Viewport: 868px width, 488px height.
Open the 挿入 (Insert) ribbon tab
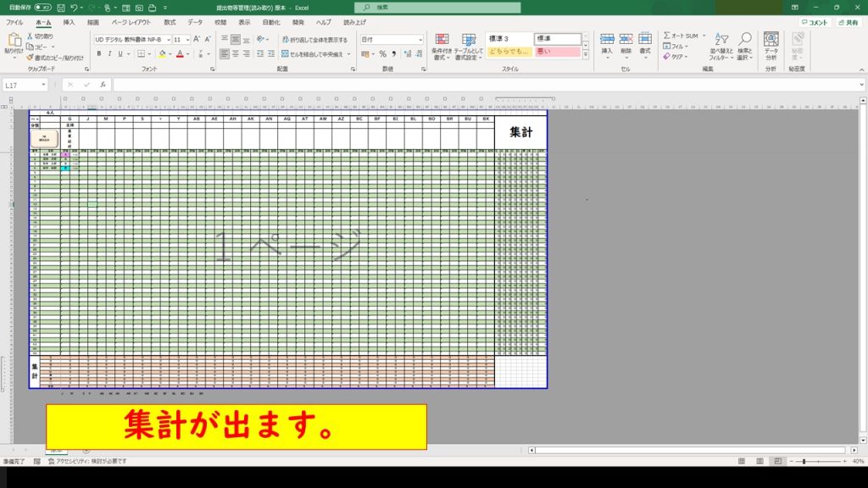[69, 22]
